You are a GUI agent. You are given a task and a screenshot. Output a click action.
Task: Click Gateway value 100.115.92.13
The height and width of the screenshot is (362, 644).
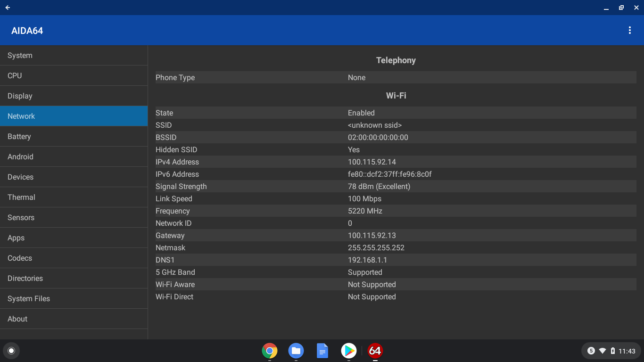coord(372,235)
